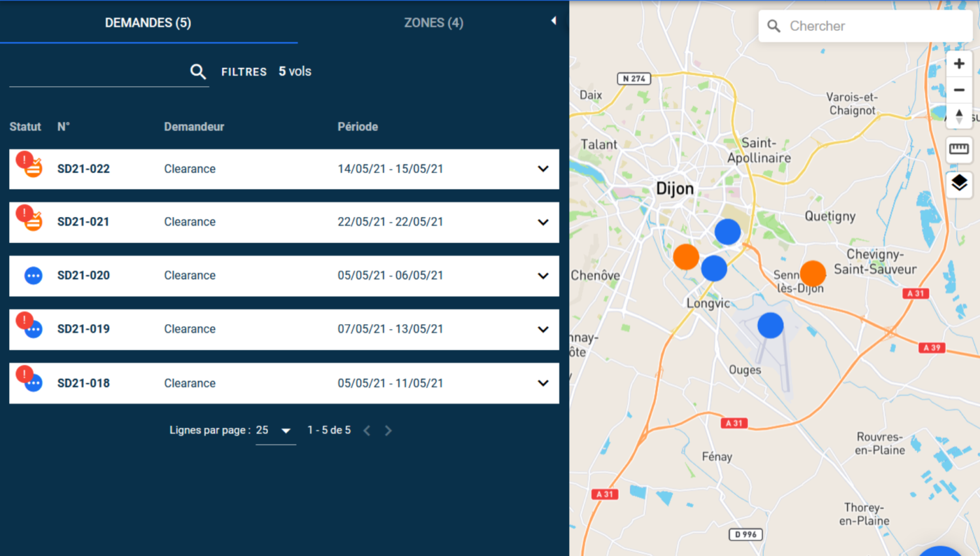The image size is (980, 556).
Task: Click the Talant label on the map
Action: tap(599, 144)
